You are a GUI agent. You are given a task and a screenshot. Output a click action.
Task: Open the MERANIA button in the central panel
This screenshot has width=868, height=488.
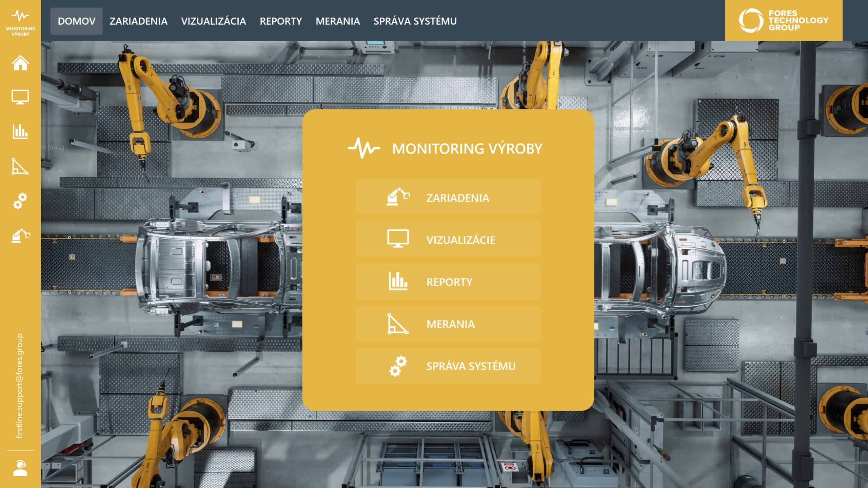tap(448, 324)
